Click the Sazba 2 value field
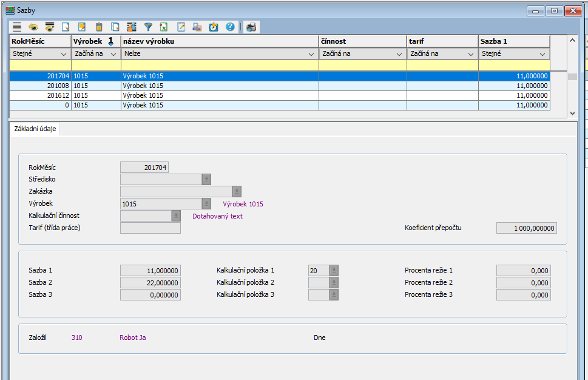Screen dimensions: 588x380 [x=150, y=283]
